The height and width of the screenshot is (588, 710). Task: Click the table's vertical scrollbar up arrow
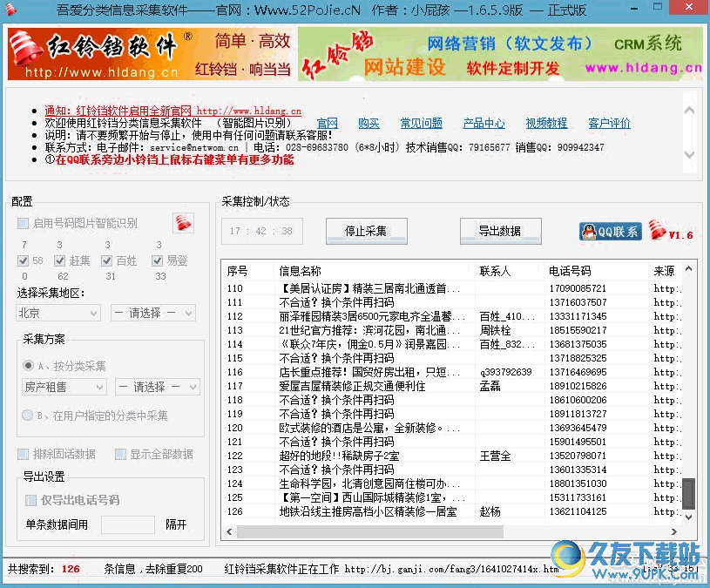689,269
